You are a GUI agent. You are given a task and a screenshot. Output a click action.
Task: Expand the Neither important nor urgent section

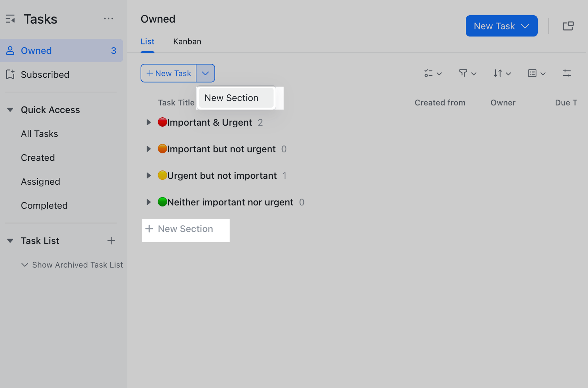pos(149,202)
